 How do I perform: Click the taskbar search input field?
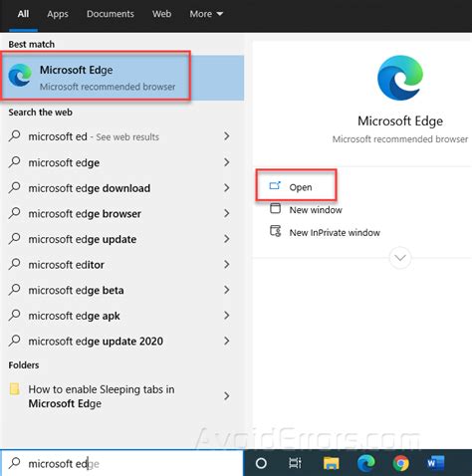point(121,463)
